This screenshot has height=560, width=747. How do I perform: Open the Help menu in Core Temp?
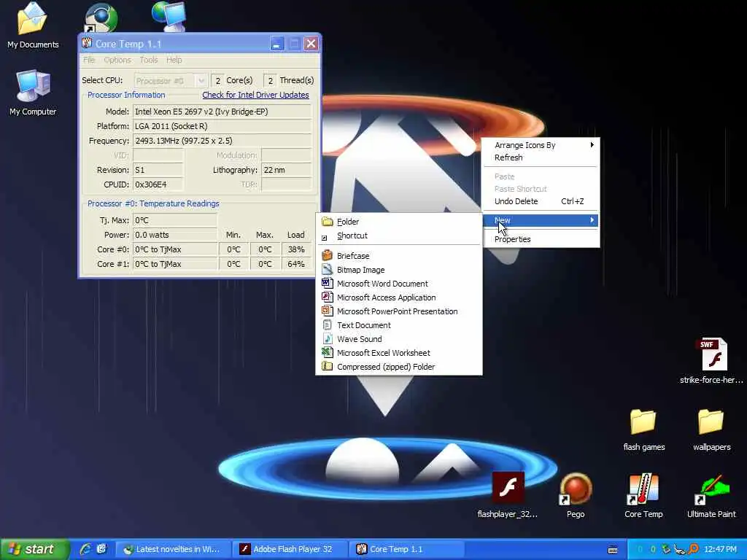[x=174, y=60]
